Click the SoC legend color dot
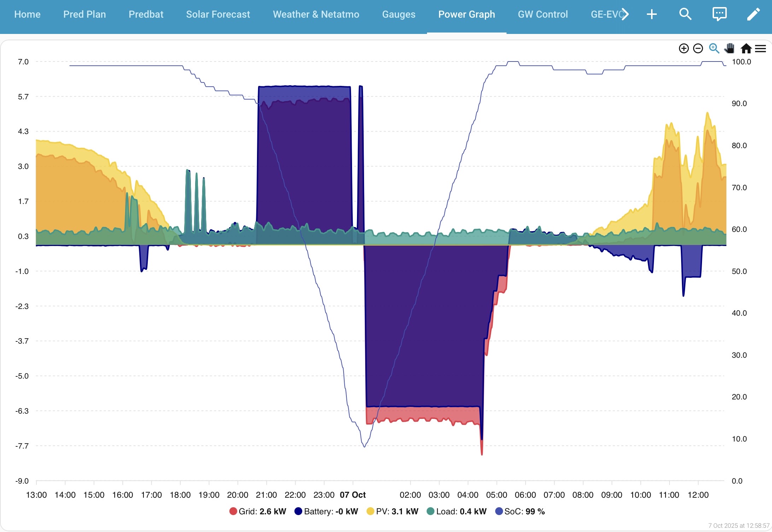The height and width of the screenshot is (532, 772). [x=499, y=511]
